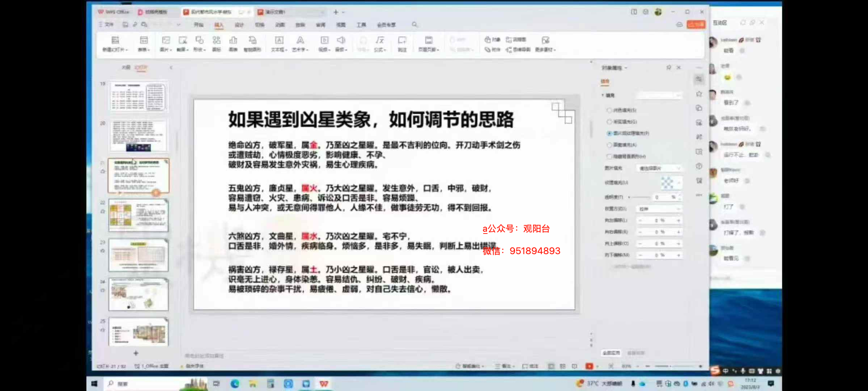Click the apply to all button
The image size is (868, 391).
point(611,353)
